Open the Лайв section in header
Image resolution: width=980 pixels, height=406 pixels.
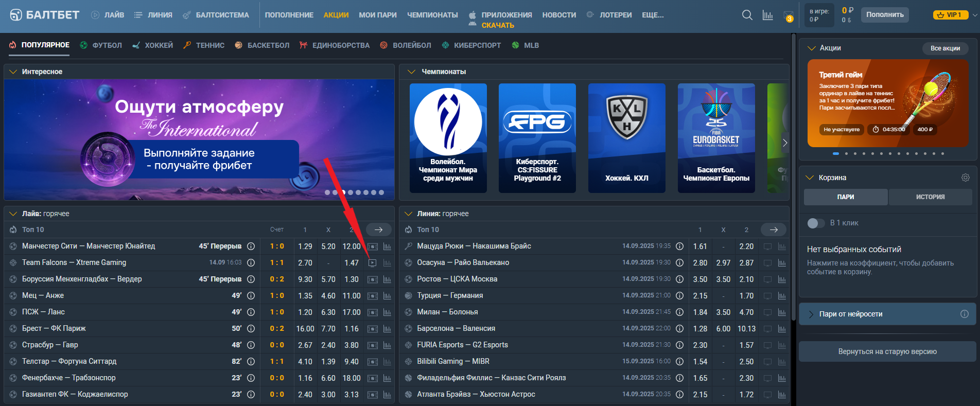[x=108, y=15]
